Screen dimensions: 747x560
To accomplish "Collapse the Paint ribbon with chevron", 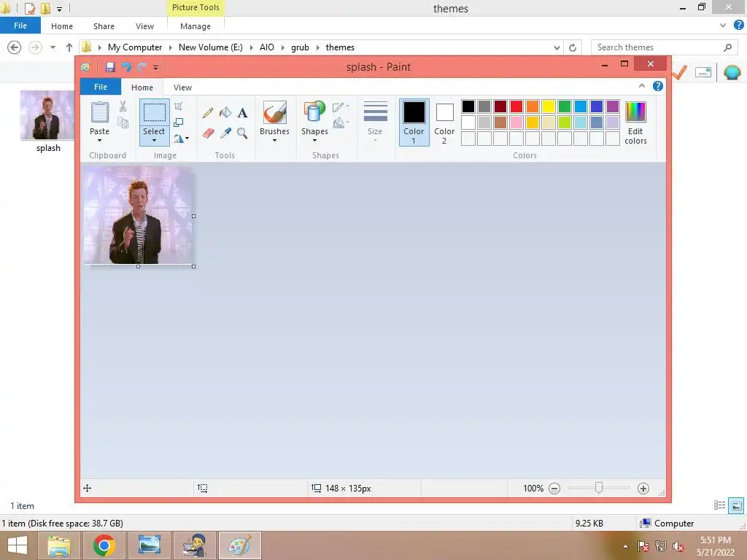I will point(642,86).
